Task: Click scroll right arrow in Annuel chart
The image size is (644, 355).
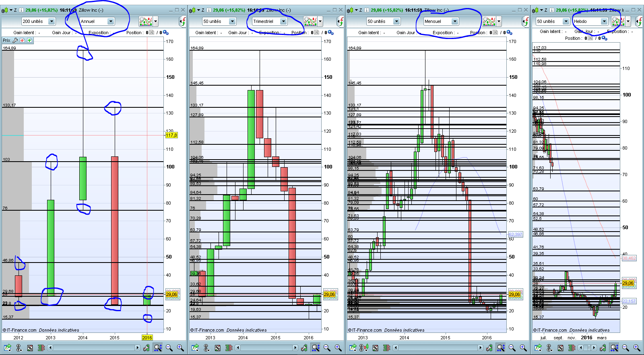Action: click(x=137, y=348)
